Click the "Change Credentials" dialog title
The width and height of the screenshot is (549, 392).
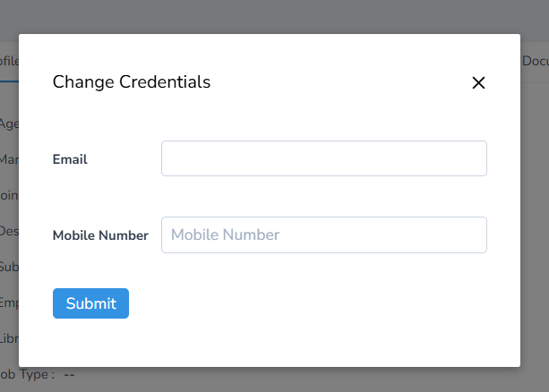(x=132, y=82)
